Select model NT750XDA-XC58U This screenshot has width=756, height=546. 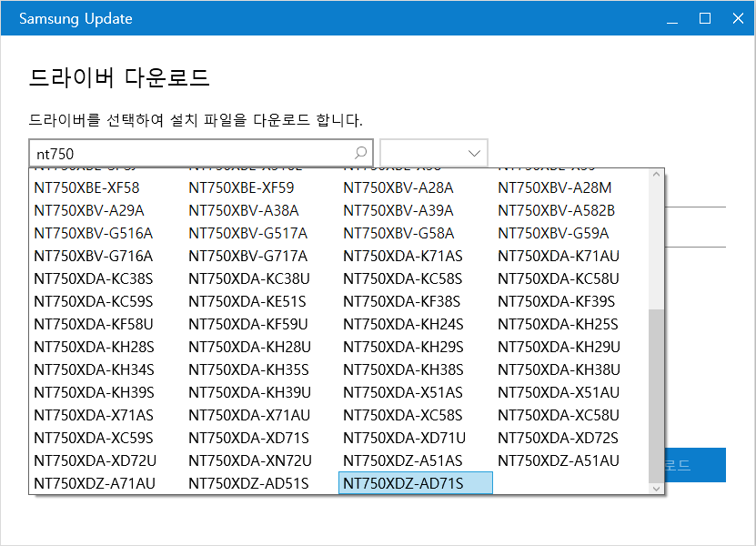[559, 414]
